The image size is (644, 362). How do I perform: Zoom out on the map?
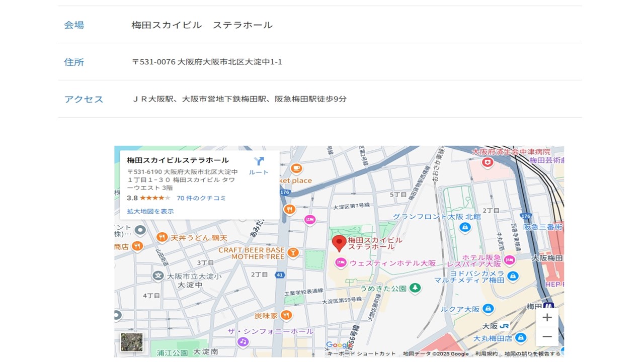(547, 336)
